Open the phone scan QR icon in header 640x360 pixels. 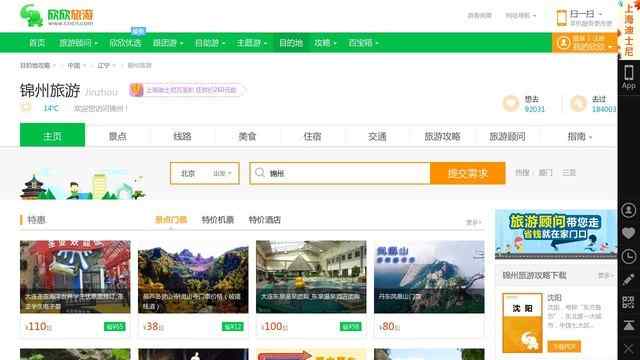pyautogui.click(x=562, y=18)
